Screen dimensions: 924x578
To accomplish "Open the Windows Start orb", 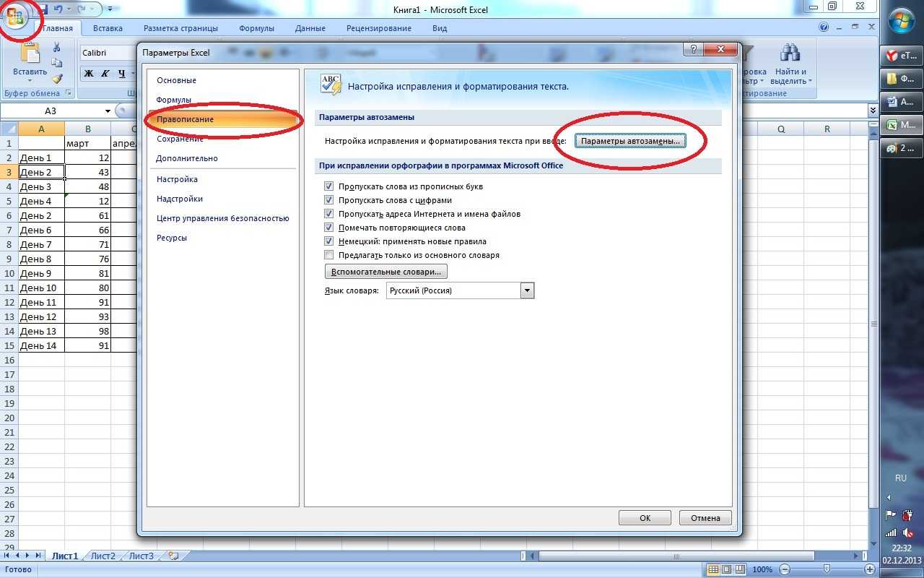I will click(x=902, y=22).
